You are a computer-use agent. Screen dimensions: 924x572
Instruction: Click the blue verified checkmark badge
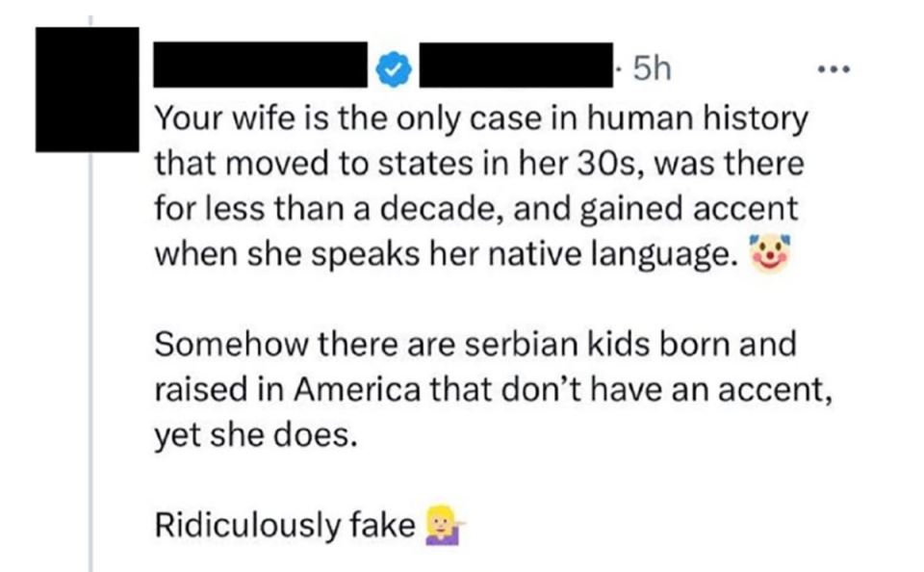[395, 68]
